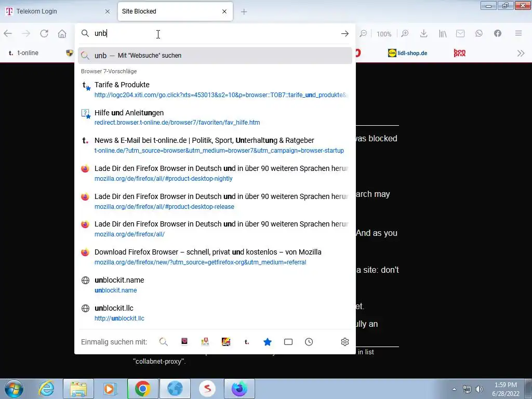Select the unblockit.llc suggestion
Viewport: 532px width, 399px height.
click(215, 313)
